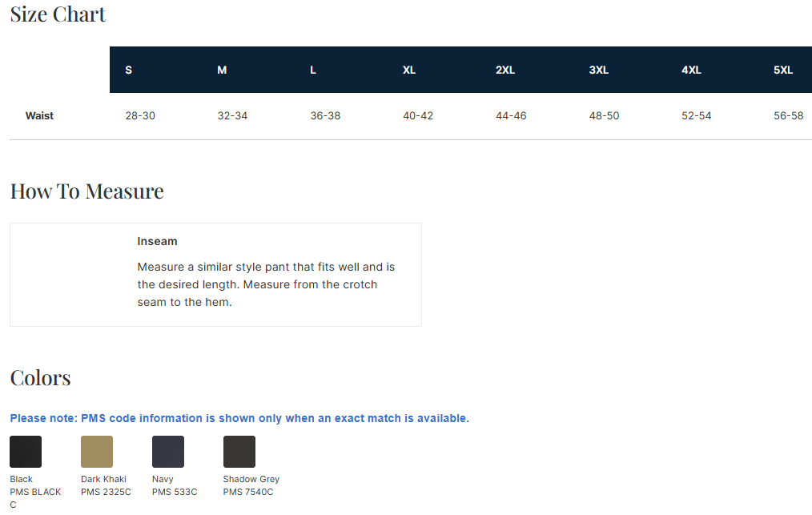Click the 48-50 waist measurement cell
The width and height of the screenshot is (812, 515).
tap(604, 116)
